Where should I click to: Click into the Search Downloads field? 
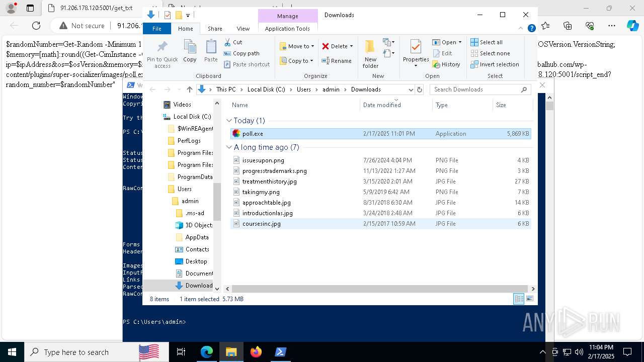click(480, 89)
